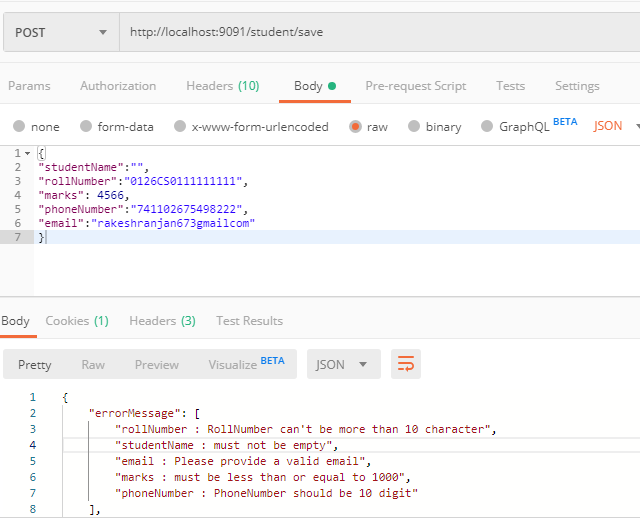Image resolution: width=640 pixels, height=518 pixels.
Task: Switch to the Params tab
Action: [29, 86]
